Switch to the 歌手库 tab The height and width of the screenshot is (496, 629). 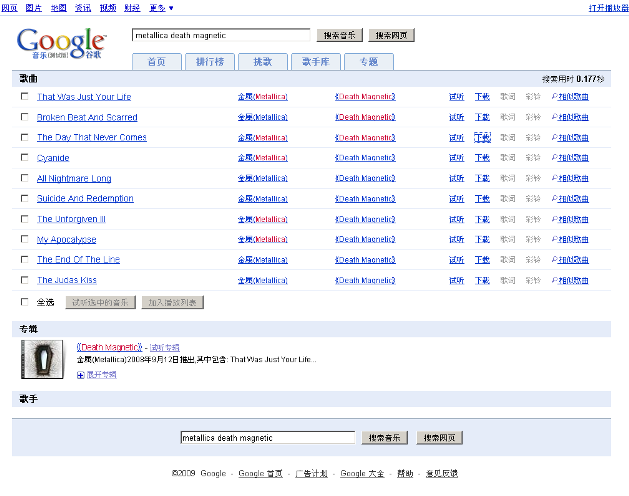[x=316, y=62]
